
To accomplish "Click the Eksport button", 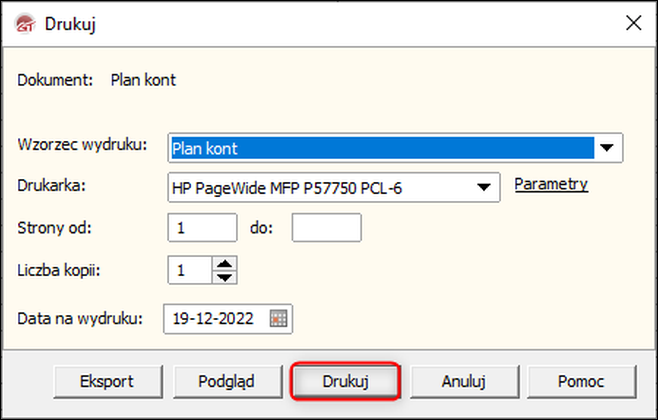I will click(x=107, y=381).
